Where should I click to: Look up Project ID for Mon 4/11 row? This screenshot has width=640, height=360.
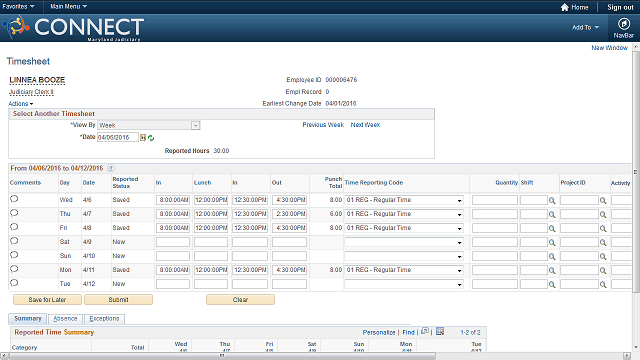click(x=603, y=270)
